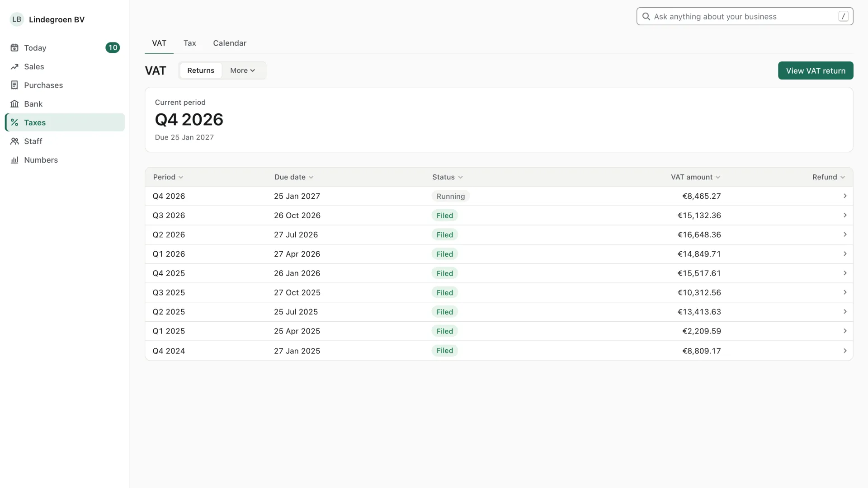Click the 27 Jul 2026 due date
Screen dimensions: 868x488
pos(296,235)
